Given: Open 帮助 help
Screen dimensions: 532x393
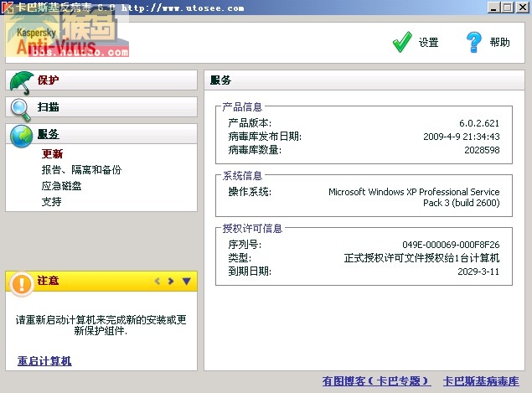Looking at the screenshot, I should pos(500,42).
